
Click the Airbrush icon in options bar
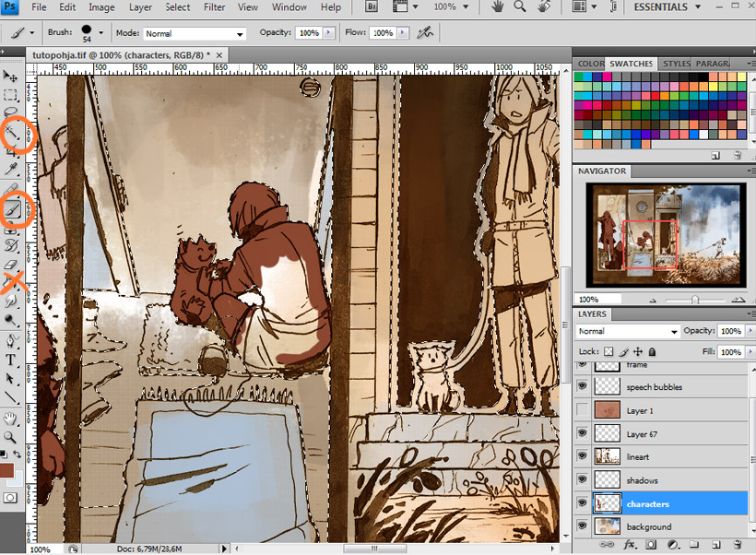pyautogui.click(x=425, y=32)
